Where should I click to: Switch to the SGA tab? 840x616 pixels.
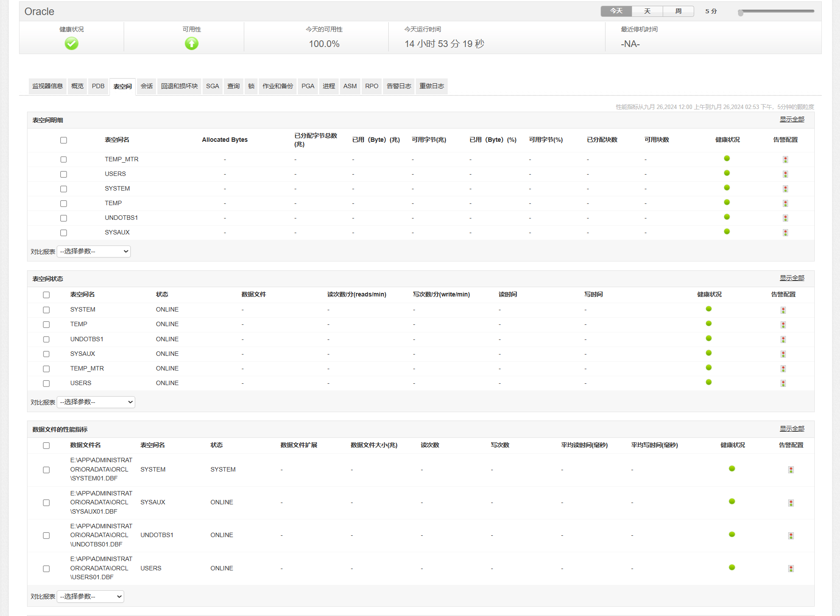click(212, 86)
